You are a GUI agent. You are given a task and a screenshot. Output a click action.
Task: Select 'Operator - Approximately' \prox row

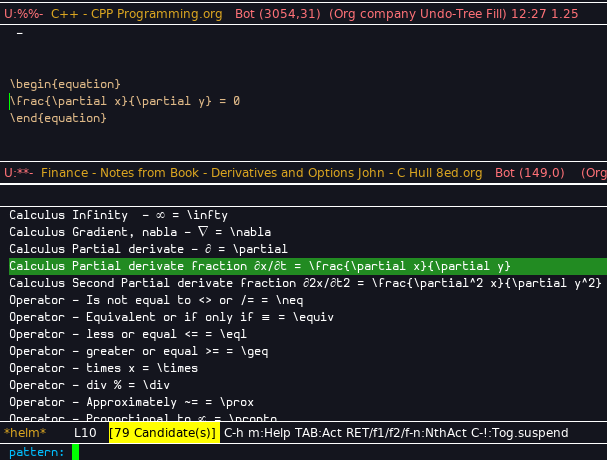[x=132, y=402]
